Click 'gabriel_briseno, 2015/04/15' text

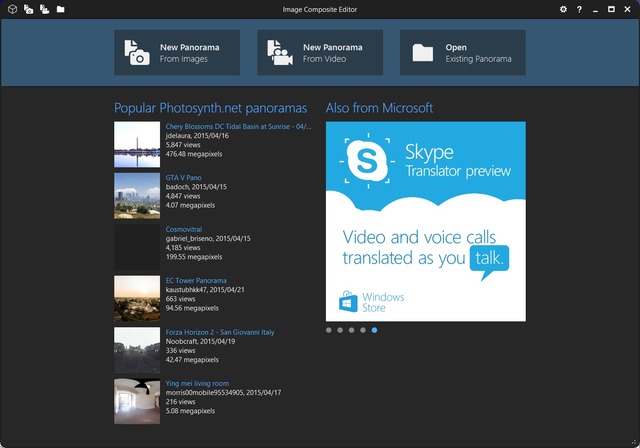tap(208, 238)
